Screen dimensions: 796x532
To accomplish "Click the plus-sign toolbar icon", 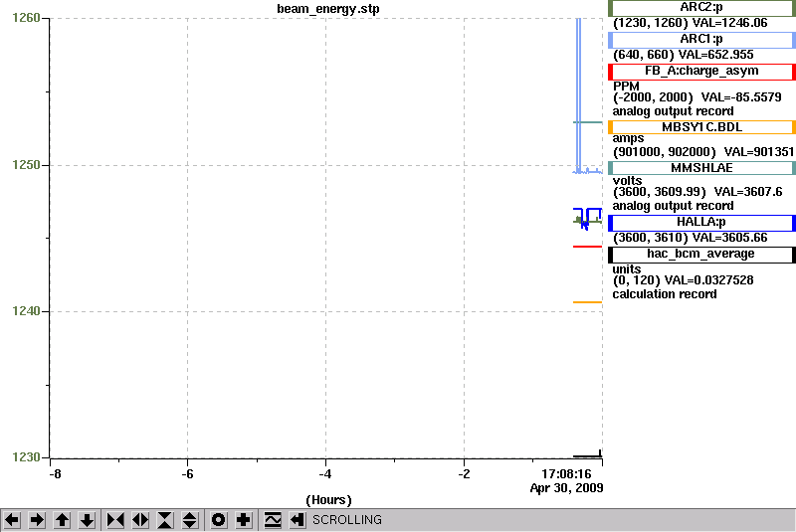I will (244, 520).
